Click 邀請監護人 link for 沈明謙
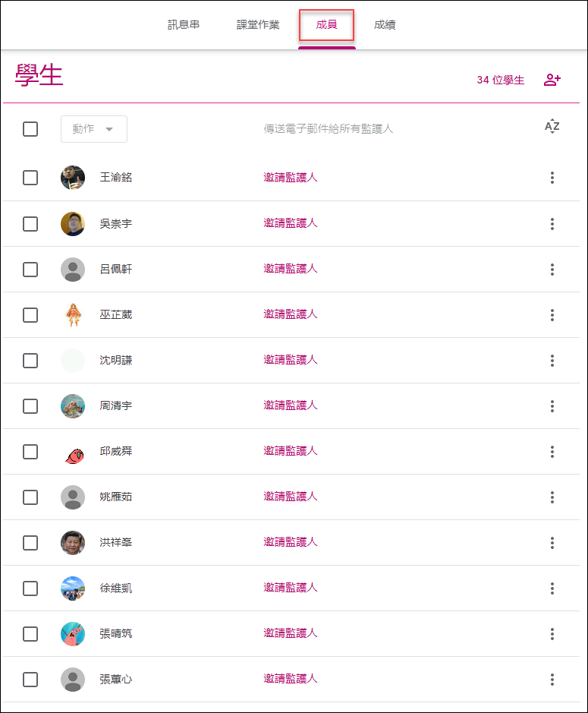The height and width of the screenshot is (713, 588). (x=291, y=360)
